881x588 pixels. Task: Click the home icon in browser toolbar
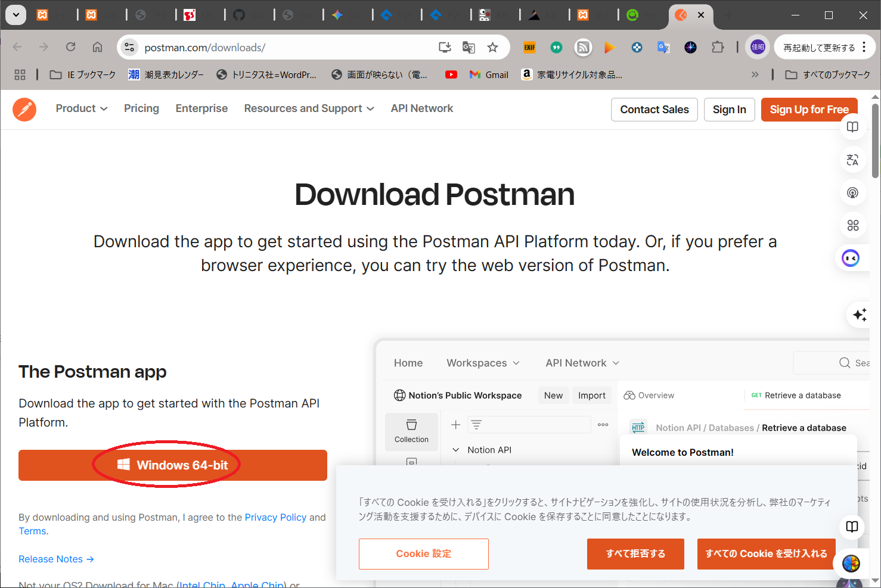[x=97, y=47]
